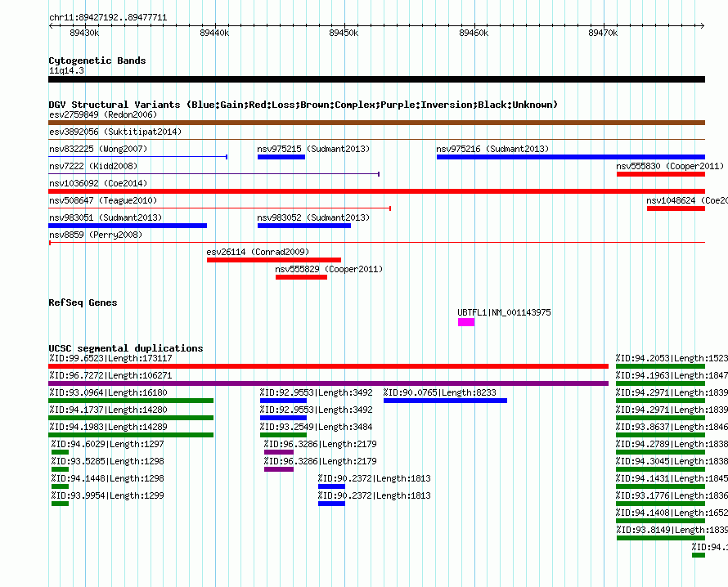Select duplication label starting %ID:93.8637

point(672,427)
